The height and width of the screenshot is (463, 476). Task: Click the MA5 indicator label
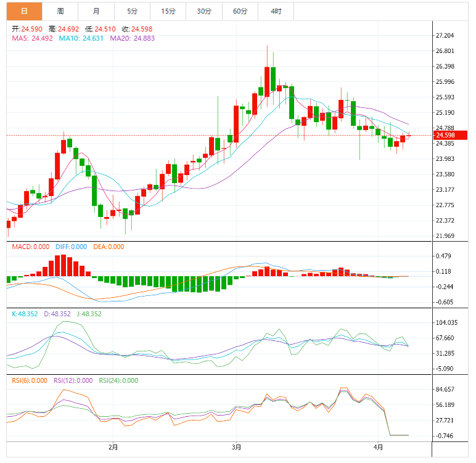pyautogui.click(x=32, y=38)
